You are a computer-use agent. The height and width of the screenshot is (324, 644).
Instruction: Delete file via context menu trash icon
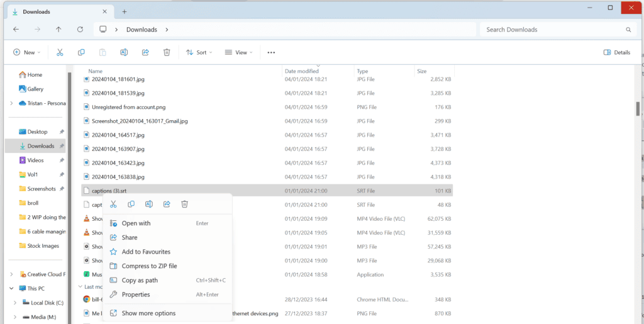tap(185, 204)
